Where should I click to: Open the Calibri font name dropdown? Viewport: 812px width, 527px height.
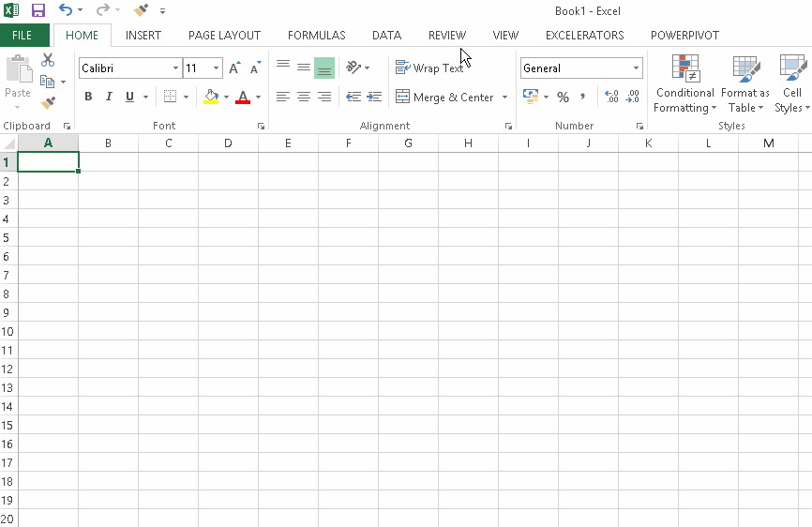coord(175,68)
